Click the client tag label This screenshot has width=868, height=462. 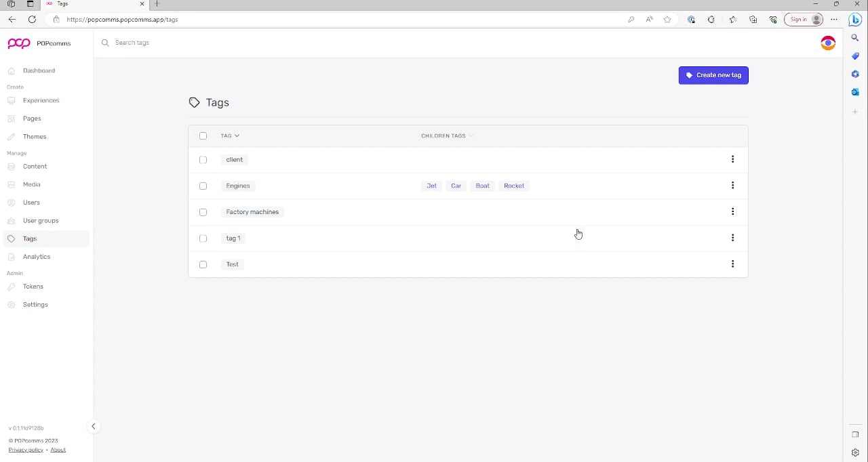tap(235, 160)
